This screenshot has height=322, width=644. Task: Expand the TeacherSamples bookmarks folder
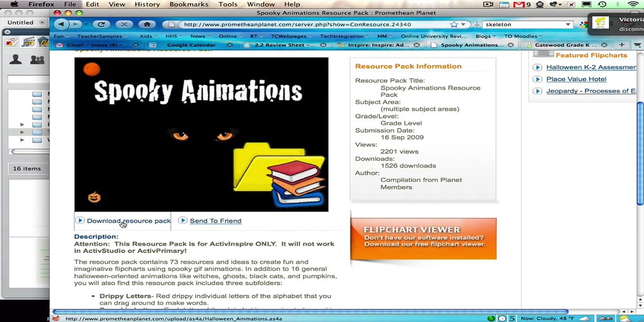pyautogui.click(x=102, y=36)
